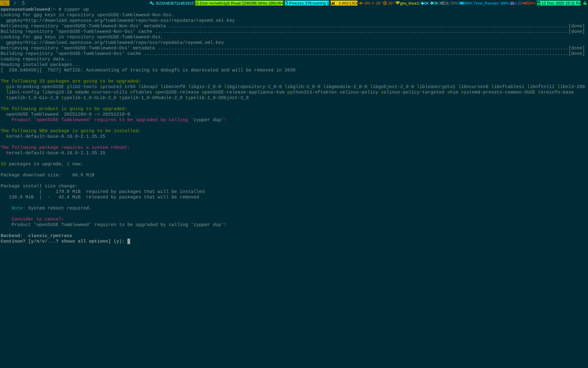588x368 pixels.
Task: Click the libcap2 package name
Action: [x=148, y=87]
